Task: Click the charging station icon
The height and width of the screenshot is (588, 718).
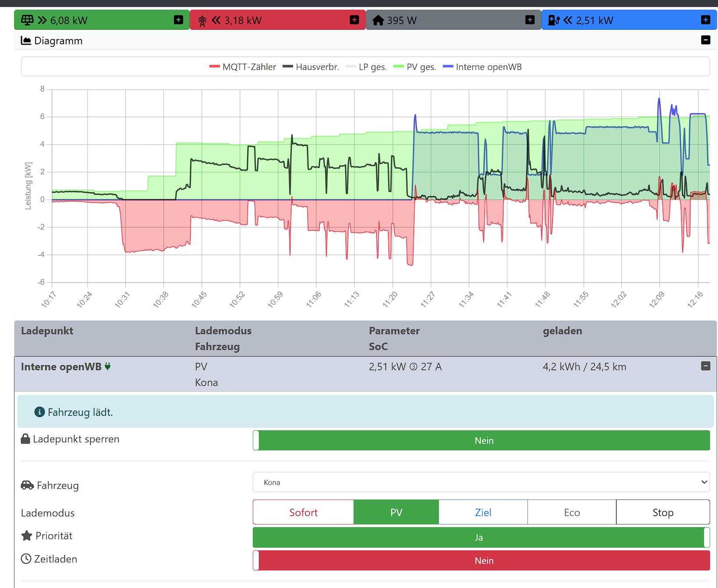Action: pos(554,20)
